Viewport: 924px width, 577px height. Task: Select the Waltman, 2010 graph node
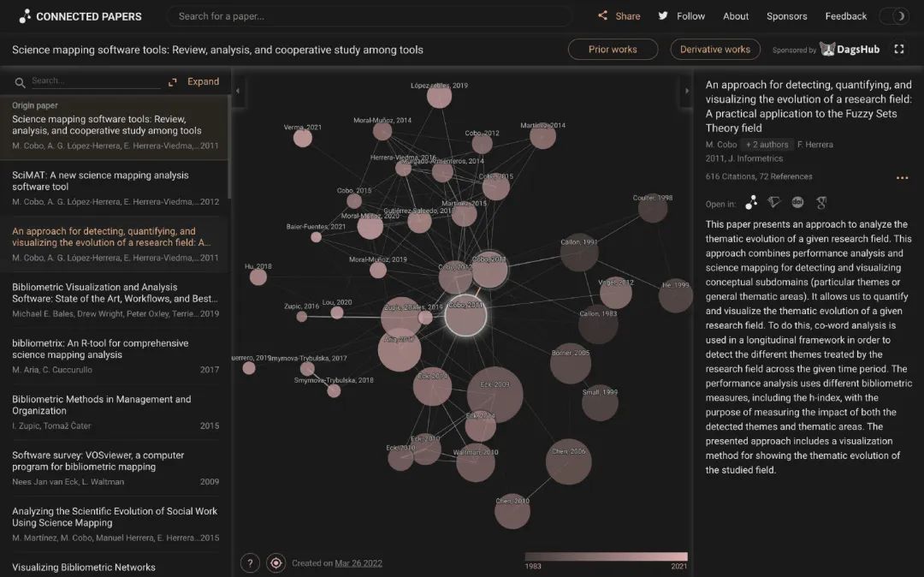[476, 462]
